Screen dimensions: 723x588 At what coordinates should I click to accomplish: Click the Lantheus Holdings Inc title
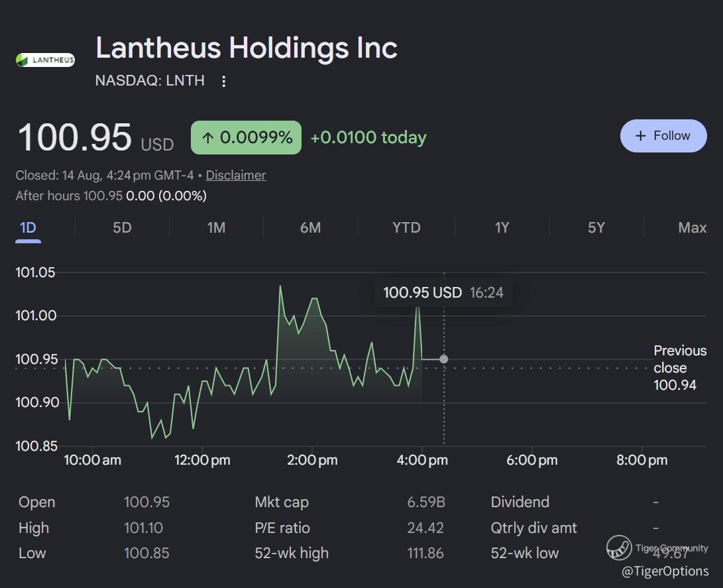point(247,48)
